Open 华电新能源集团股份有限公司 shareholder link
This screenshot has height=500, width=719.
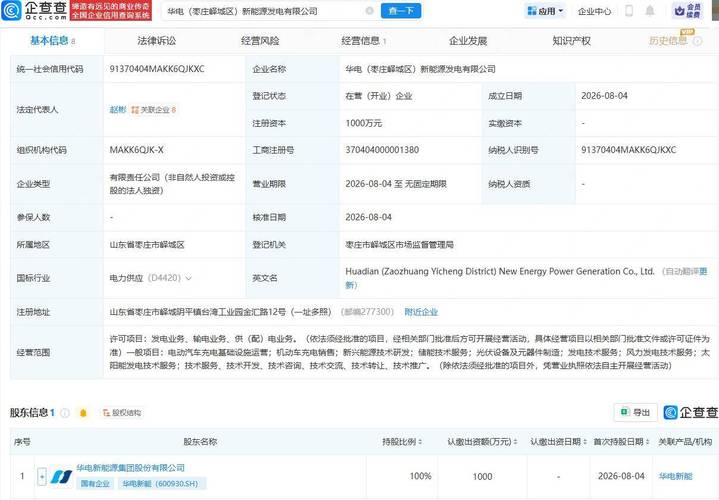pyautogui.click(x=130, y=468)
